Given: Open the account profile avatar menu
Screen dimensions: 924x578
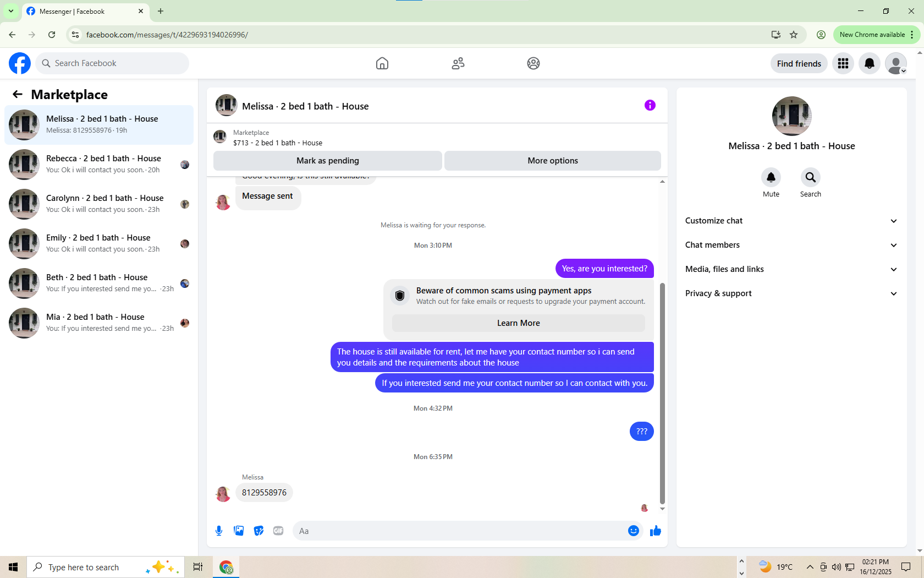Looking at the screenshot, I should [896, 63].
